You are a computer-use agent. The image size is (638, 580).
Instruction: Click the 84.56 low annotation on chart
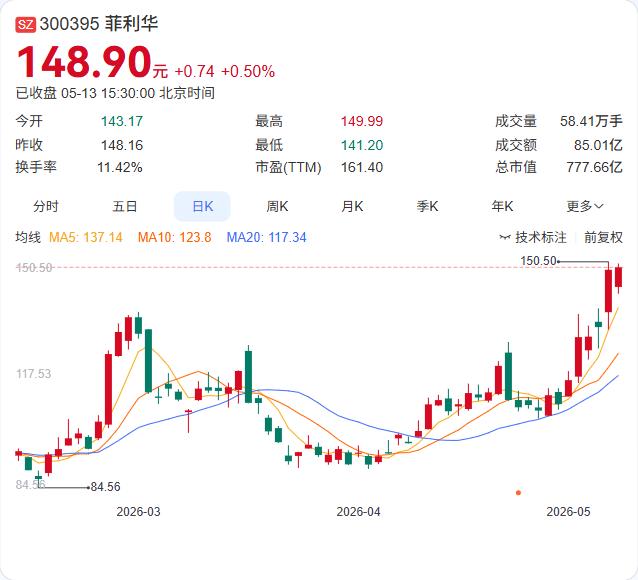(105, 487)
